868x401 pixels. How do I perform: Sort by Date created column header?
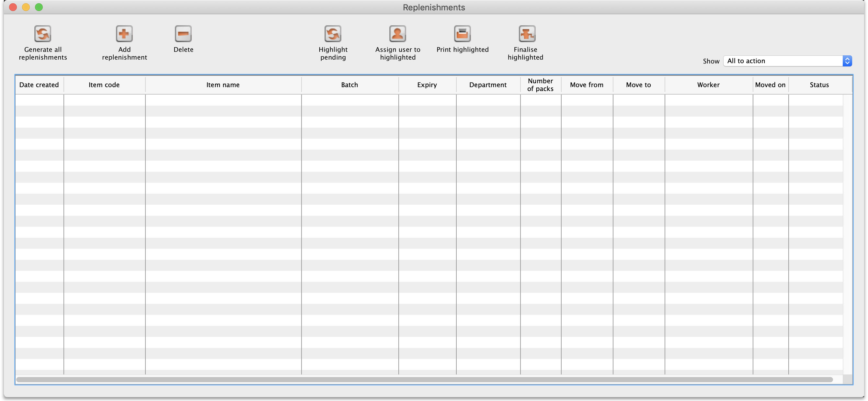(39, 85)
